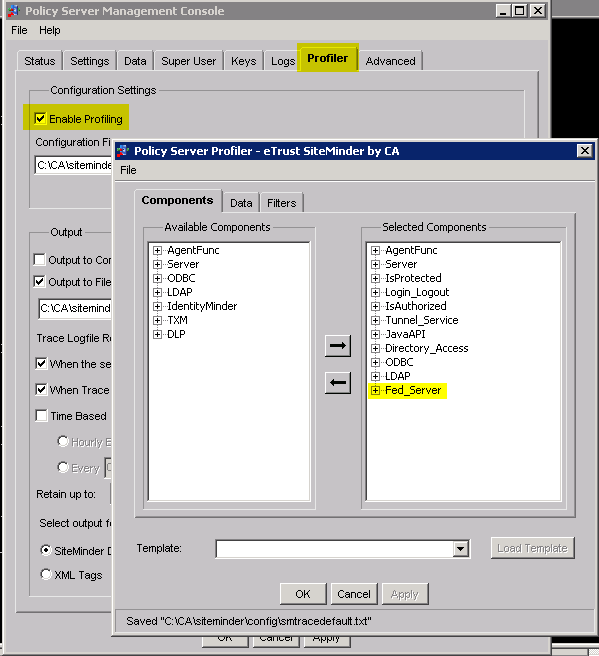Open the Logs tab

(x=283, y=61)
